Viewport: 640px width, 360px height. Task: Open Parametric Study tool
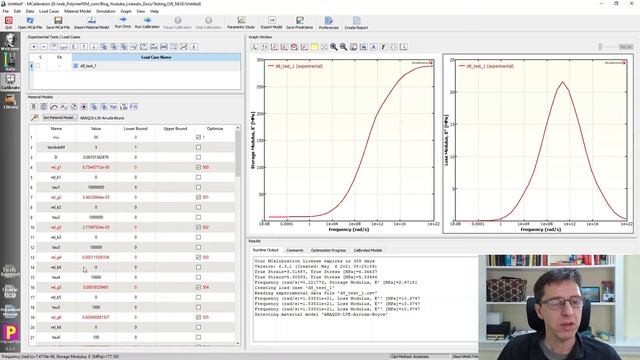click(241, 22)
